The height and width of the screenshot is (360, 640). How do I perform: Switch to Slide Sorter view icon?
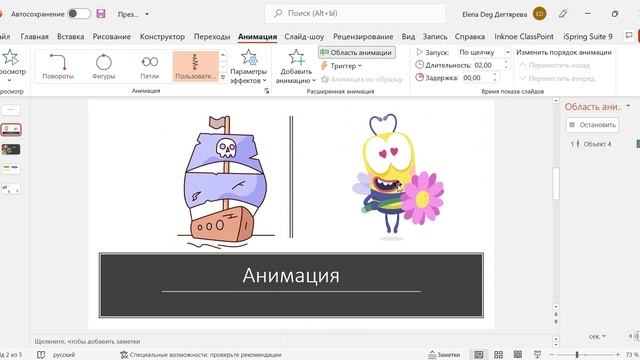point(498,355)
